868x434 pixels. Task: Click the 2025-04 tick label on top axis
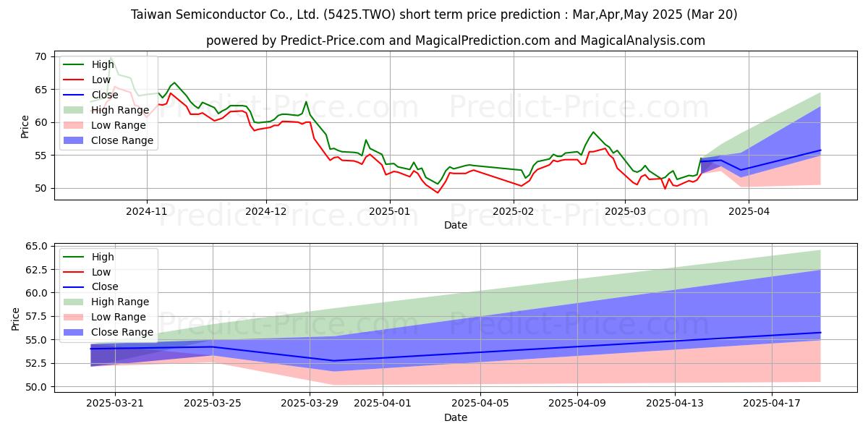coord(749,210)
